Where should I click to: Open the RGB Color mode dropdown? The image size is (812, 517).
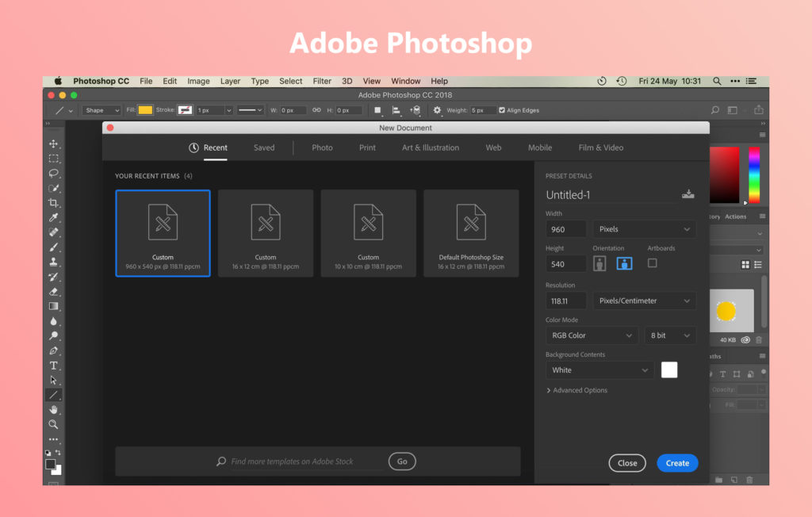coord(592,335)
